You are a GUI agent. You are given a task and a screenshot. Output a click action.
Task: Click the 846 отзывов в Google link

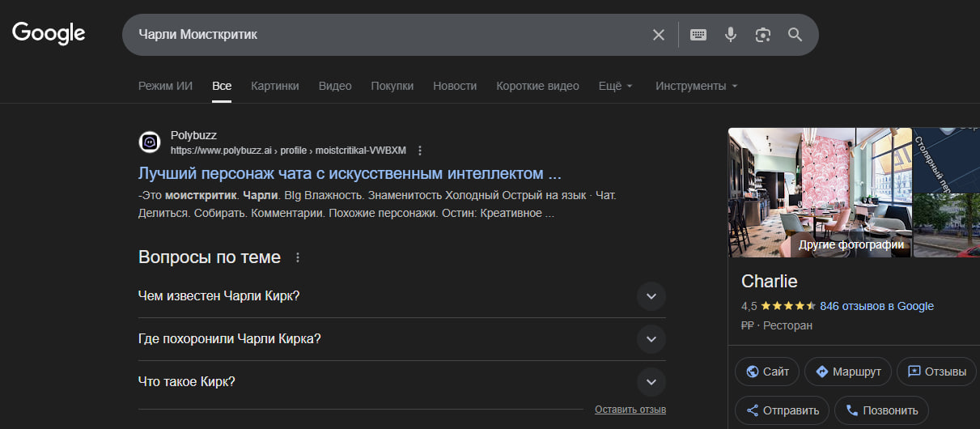(x=876, y=306)
